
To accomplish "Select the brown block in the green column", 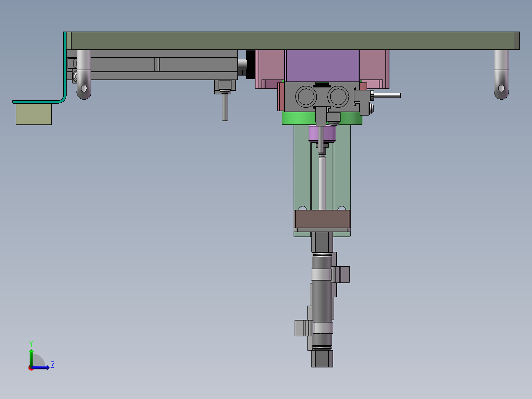I will click(322, 219).
